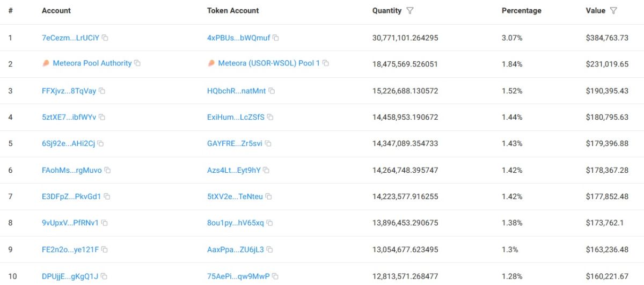Open token account 75AePi...qw9MwP
This screenshot has width=644, height=285.
238,276
